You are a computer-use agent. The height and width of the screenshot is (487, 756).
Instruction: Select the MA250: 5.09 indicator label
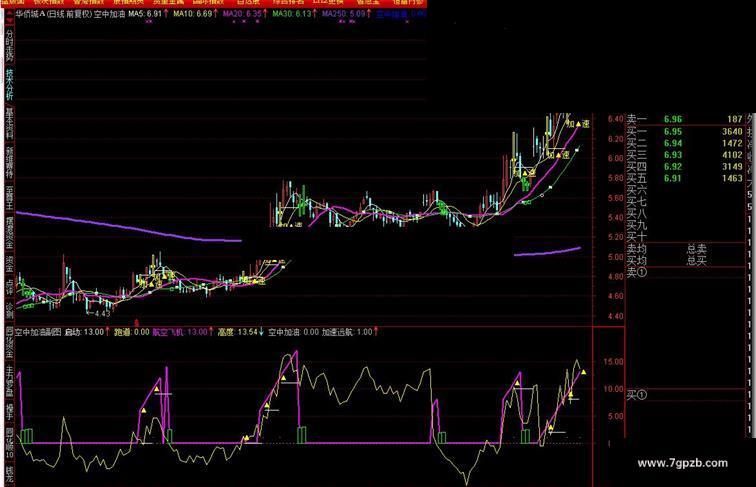(x=346, y=14)
